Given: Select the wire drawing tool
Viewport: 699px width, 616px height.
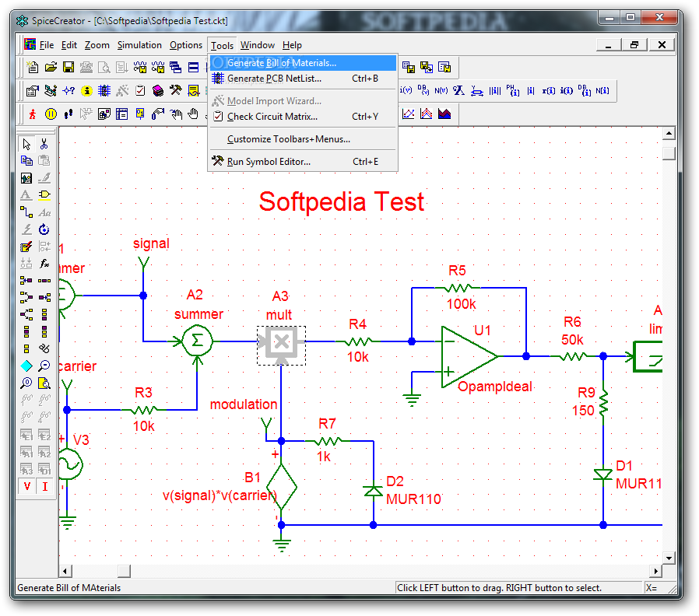Looking at the screenshot, I should (26, 212).
